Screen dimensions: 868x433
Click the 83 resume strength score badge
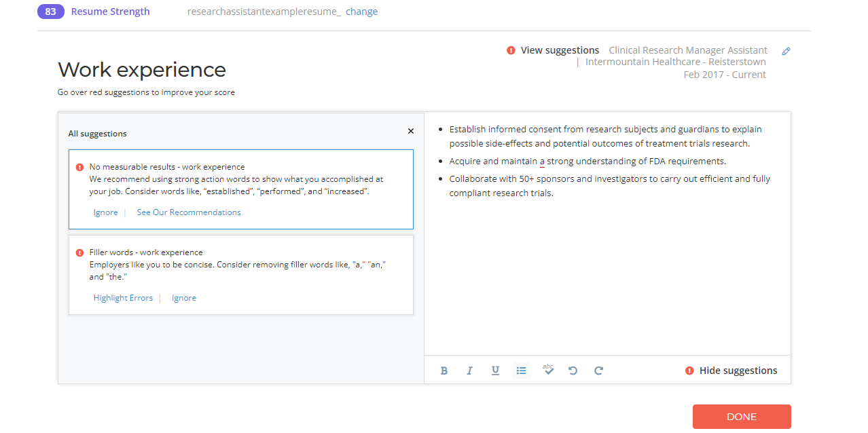[x=51, y=12]
